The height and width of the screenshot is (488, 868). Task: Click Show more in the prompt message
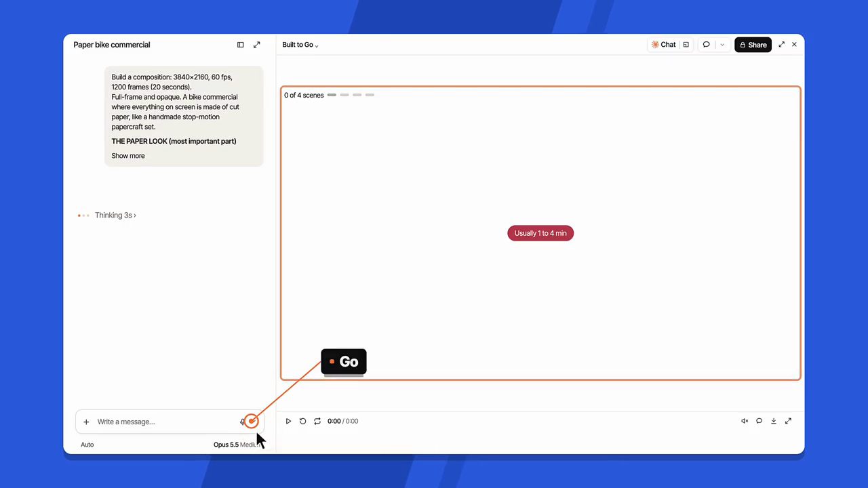128,156
